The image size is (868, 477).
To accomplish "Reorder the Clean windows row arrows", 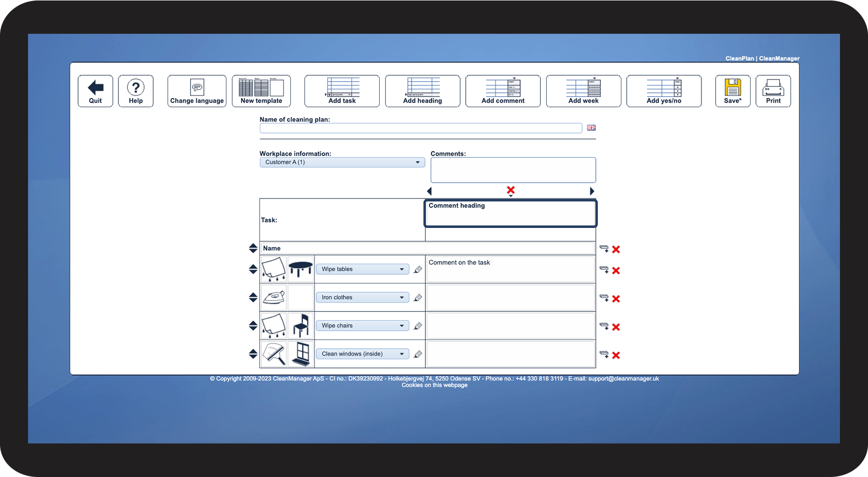I will (x=253, y=354).
